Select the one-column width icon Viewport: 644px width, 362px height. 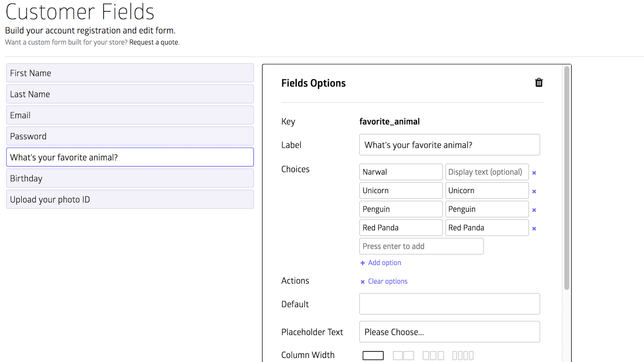point(373,355)
